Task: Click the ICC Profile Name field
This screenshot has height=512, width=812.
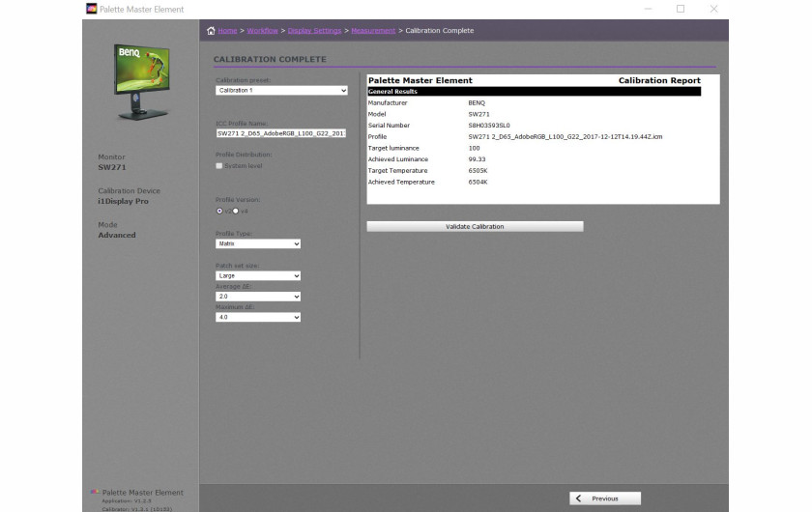Action: pos(280,133)
